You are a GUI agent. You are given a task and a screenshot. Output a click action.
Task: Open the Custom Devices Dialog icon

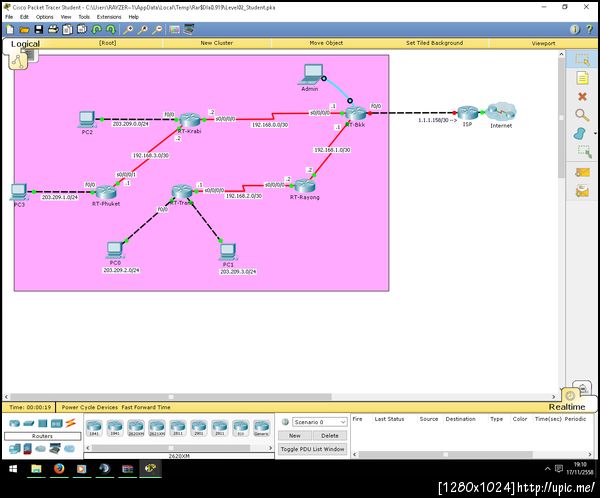189,29
